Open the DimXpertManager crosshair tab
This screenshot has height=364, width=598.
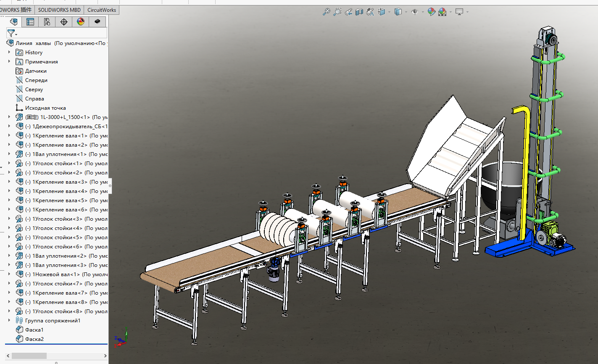coord(64,21)
